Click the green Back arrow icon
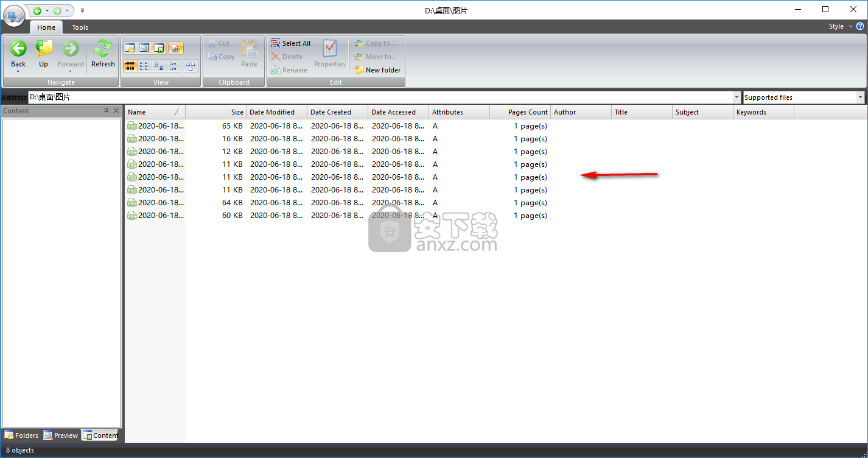868x458 pixels. pos(18,49)
